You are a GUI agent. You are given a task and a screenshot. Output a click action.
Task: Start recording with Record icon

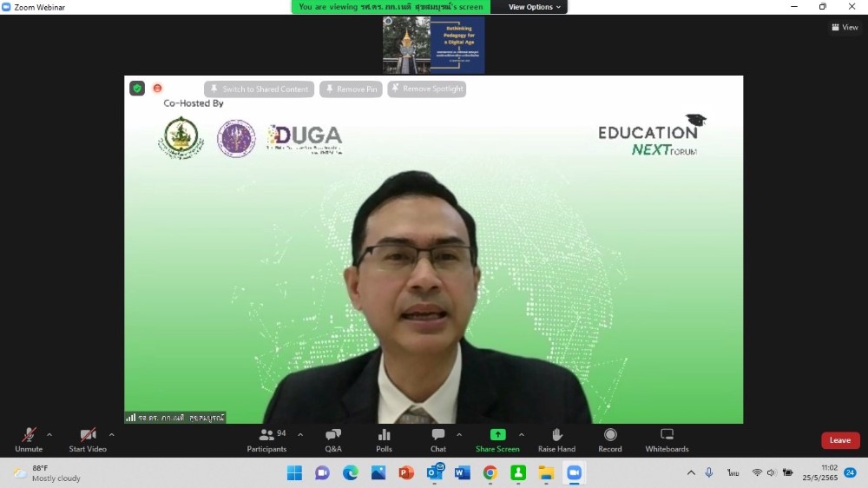point(610,435)
